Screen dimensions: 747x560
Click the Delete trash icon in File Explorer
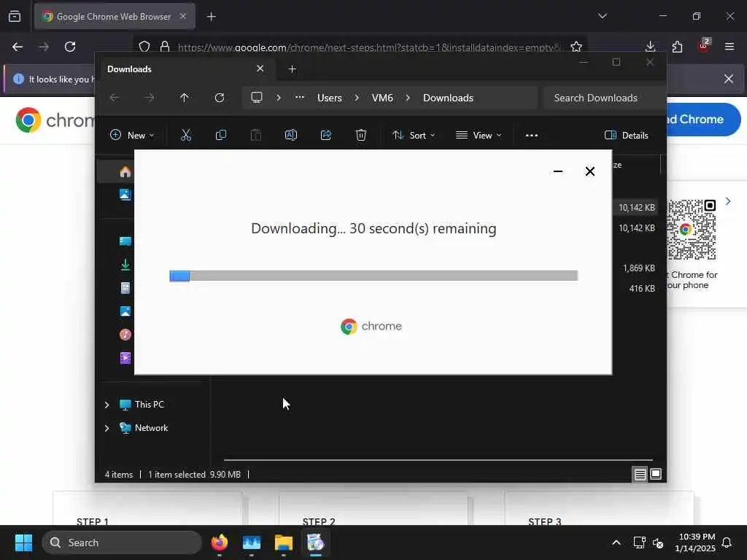click(361, 135)
